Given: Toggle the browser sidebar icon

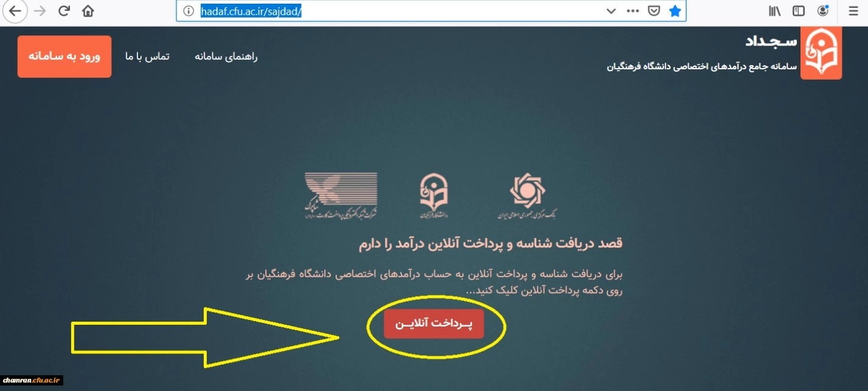Looking at the screenshot, I should click(798, 11).
